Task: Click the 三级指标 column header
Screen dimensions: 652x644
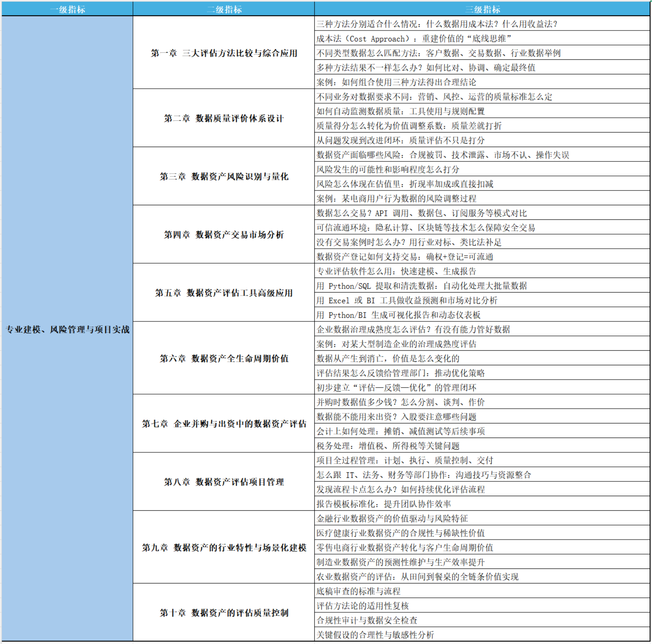Action: coord(482,9)
